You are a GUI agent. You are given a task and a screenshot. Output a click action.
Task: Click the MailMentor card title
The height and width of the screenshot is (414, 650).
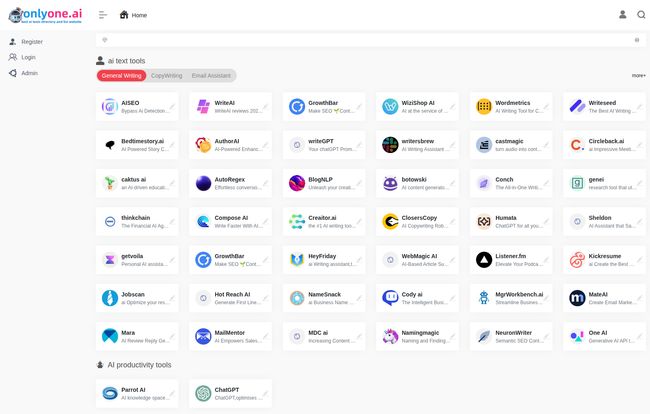click(230, 333)
